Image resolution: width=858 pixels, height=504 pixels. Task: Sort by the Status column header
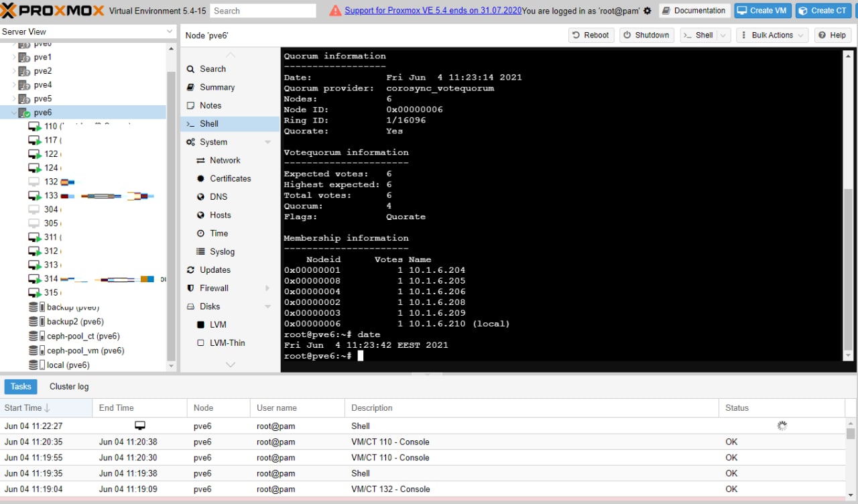coord(782,407)
